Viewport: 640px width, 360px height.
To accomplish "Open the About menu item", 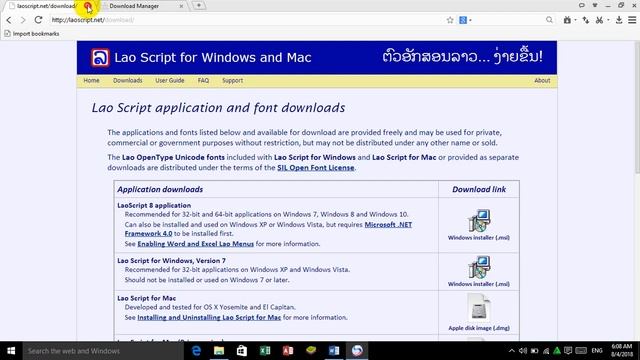I will [542, 80].
